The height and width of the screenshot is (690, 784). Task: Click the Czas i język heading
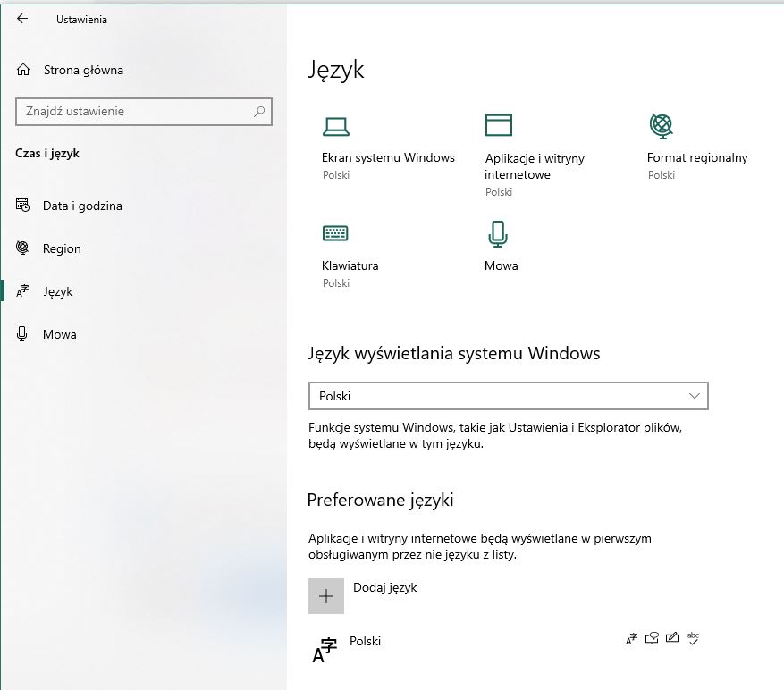tap(47, 153)
